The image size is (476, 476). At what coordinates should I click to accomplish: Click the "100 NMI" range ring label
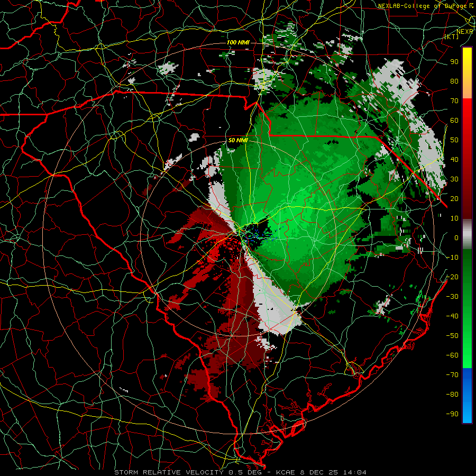238,42
